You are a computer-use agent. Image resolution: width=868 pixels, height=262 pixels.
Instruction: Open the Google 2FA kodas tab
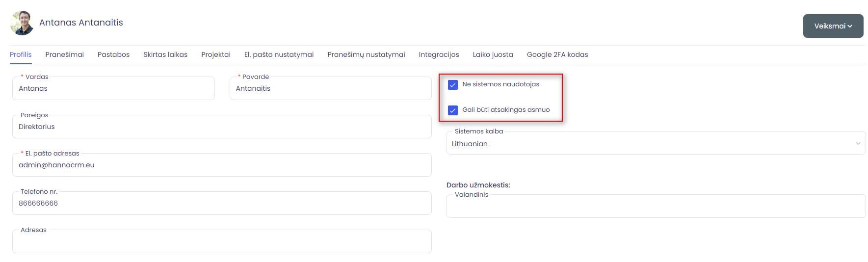click(557, 54)
